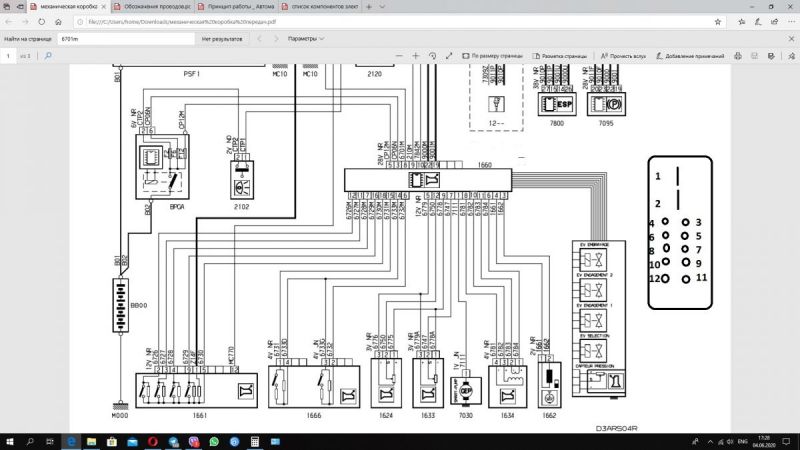Image resolution: width=800 pixels, height=450 pixels.
Task: Zoom in on the PDF
Action: [416, 56]
